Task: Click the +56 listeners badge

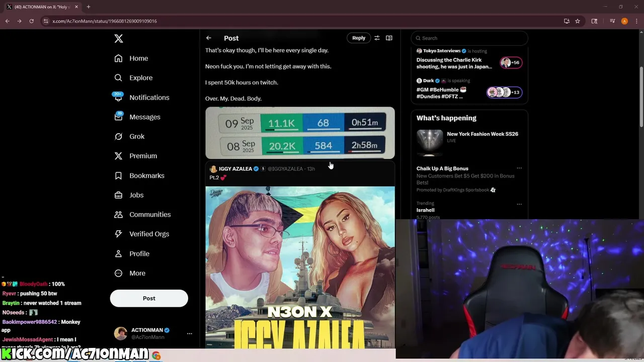Action: point(511,62)
